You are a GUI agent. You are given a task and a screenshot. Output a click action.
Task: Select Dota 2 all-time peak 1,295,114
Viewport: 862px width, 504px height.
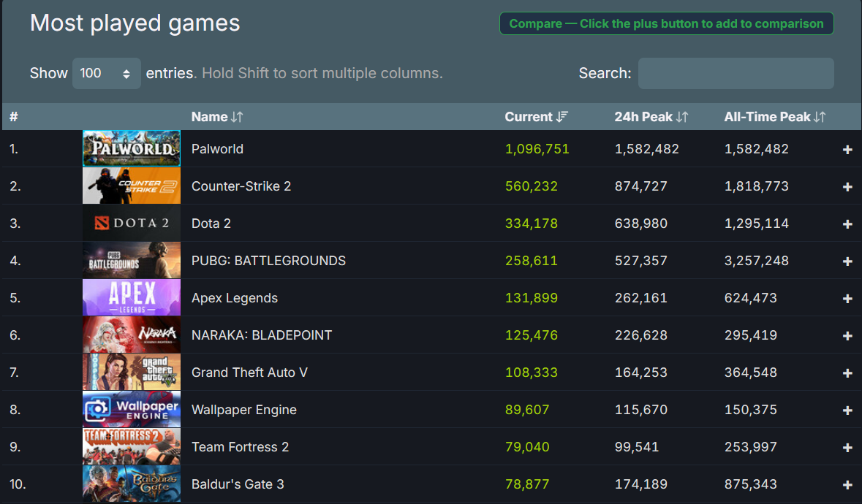click(x=757, y=224)
